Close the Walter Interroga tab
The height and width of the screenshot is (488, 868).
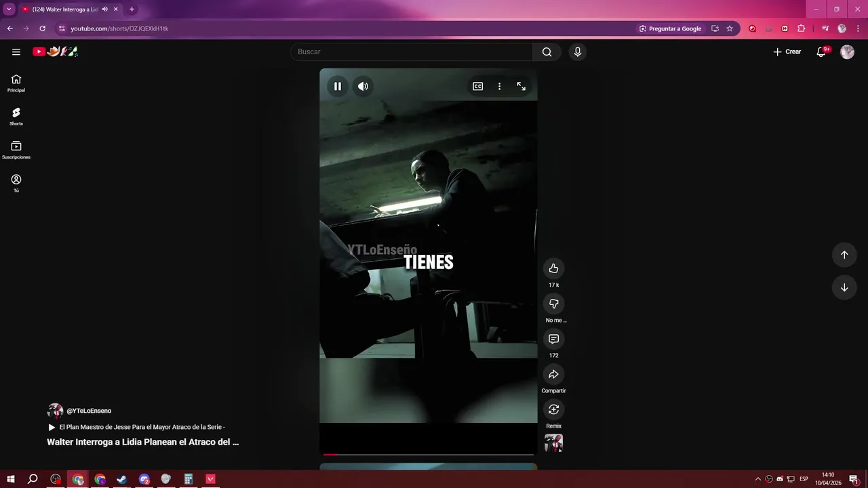(x=116, y=9)
